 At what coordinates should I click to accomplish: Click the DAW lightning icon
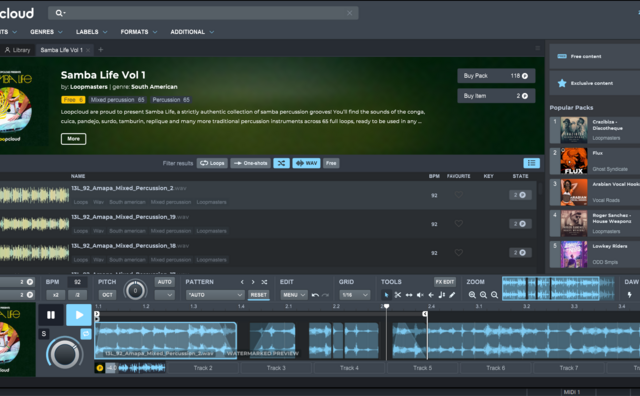tap(630, 295)
